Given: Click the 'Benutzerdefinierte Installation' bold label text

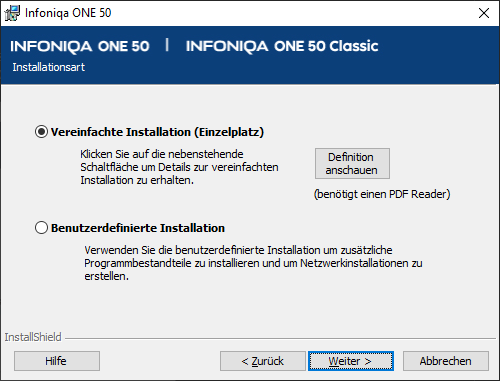Looking at the screenshot, I should (138, 228).
